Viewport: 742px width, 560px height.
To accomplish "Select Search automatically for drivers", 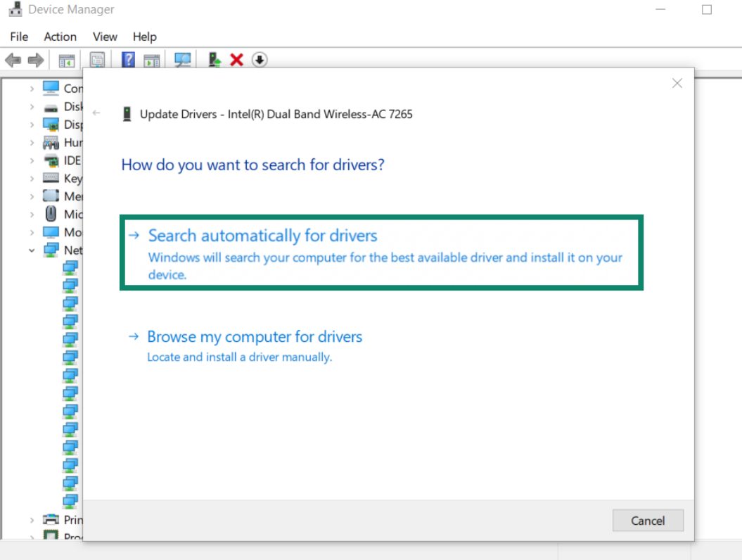I will 262,236.
